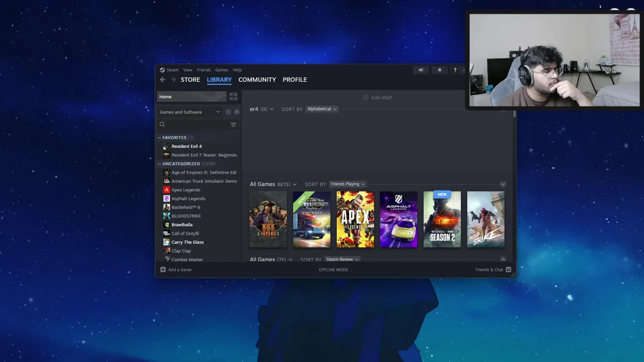Open the Friends menu

204,70
